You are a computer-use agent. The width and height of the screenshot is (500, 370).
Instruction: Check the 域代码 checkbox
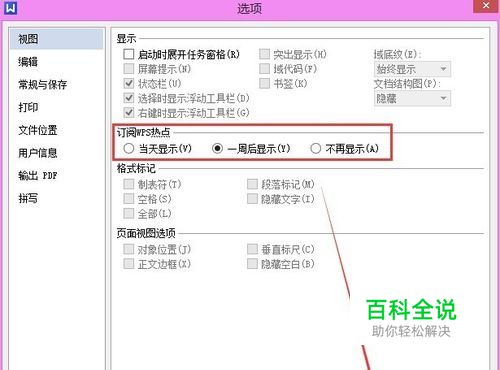point(264,69)
